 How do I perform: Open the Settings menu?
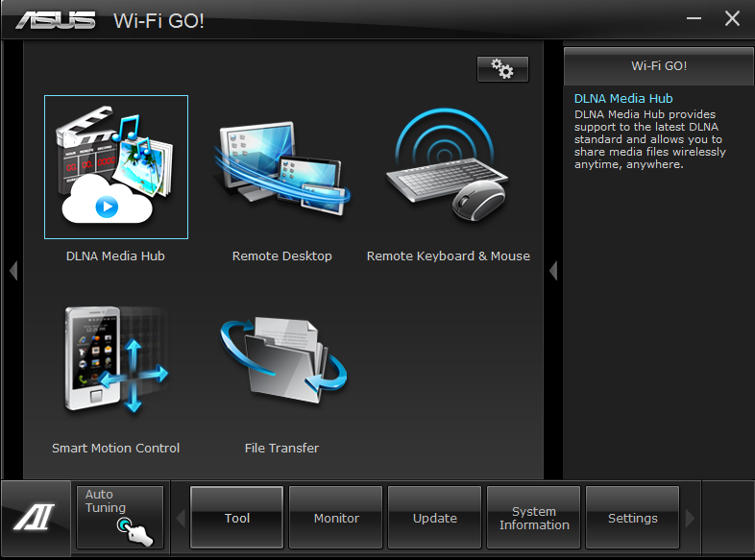(632, 518)
